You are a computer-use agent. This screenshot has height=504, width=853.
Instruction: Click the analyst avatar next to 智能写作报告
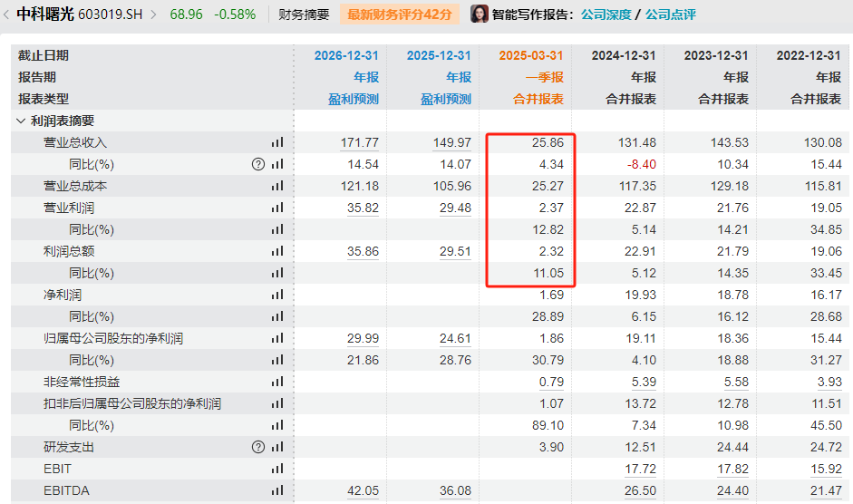pos(480,15)
